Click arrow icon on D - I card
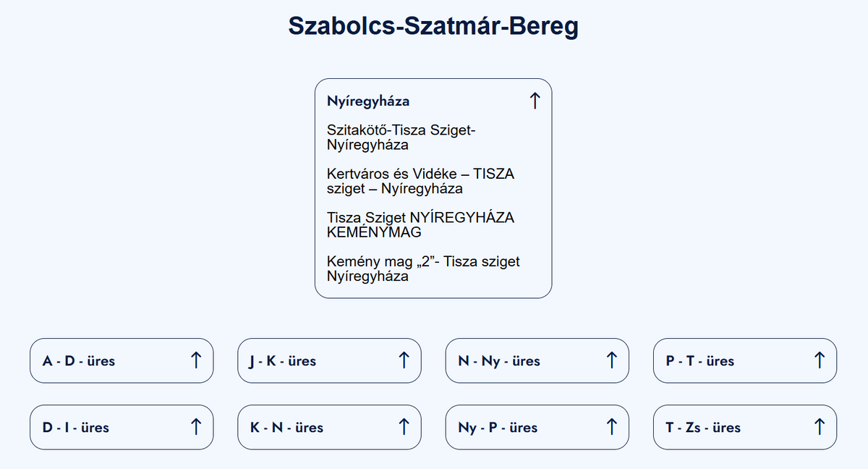The height and width of the screenshot is (469, 868). [196, 426]
